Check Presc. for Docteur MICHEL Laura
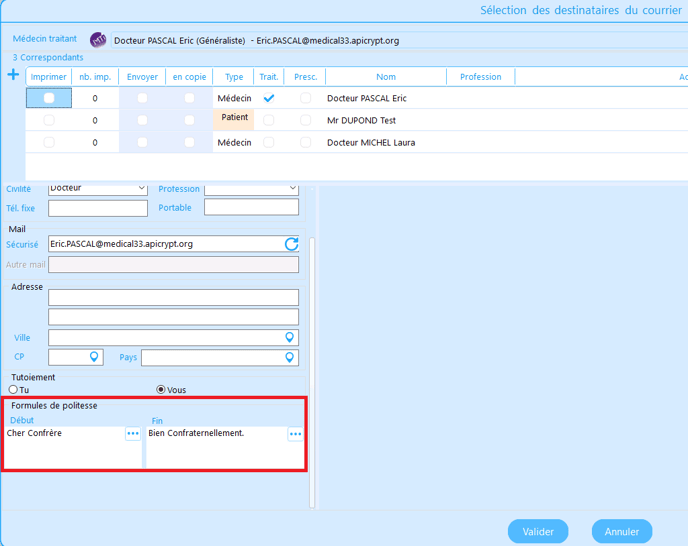This screenshot has width=688, height=546. click(305, 142)
